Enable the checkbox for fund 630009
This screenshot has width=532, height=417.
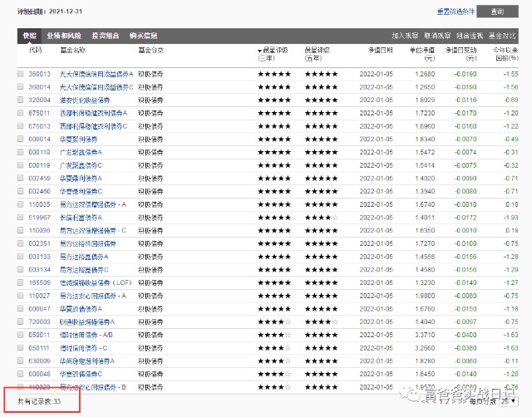click(x=21, y=361)
